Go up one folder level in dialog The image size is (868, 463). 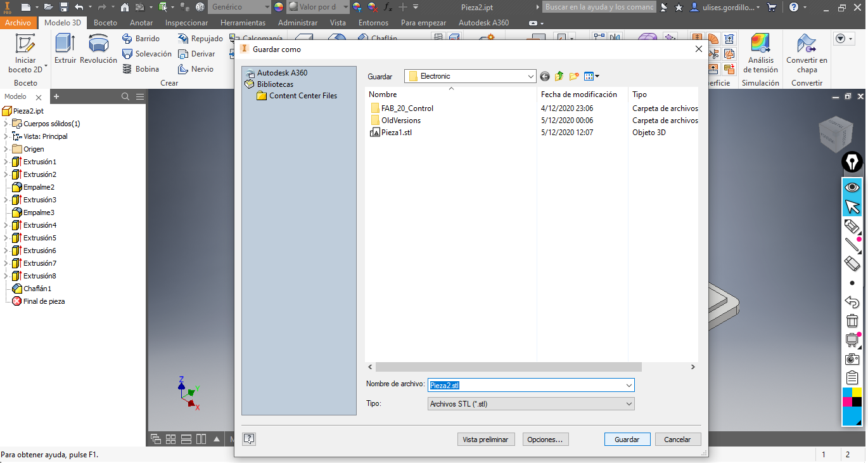point(559,77)
